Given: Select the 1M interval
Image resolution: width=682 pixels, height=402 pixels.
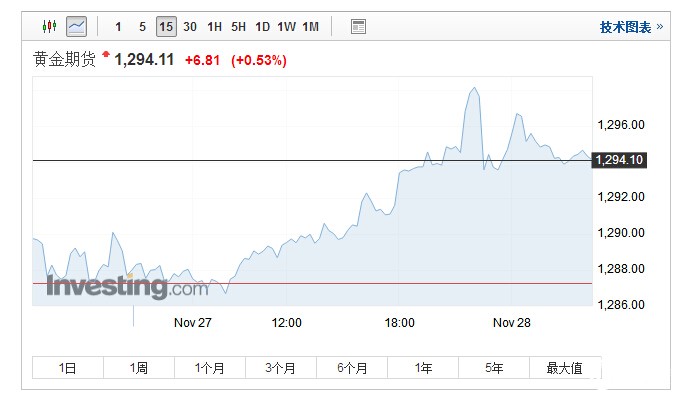Looking at the screenshot, I should tap(310, 27).
